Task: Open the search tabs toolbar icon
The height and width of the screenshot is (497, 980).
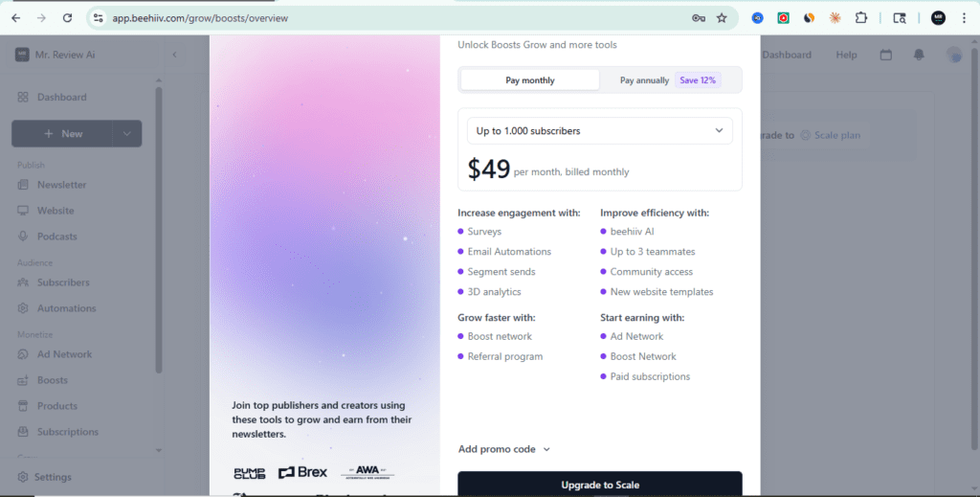Action: (900, 18)
